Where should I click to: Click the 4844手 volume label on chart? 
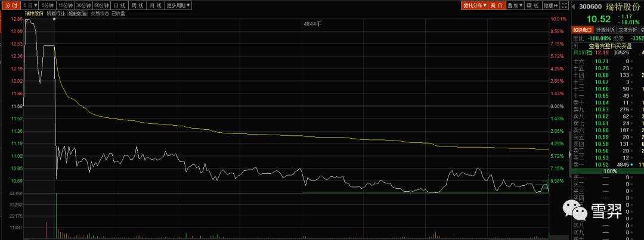[312, 24]
